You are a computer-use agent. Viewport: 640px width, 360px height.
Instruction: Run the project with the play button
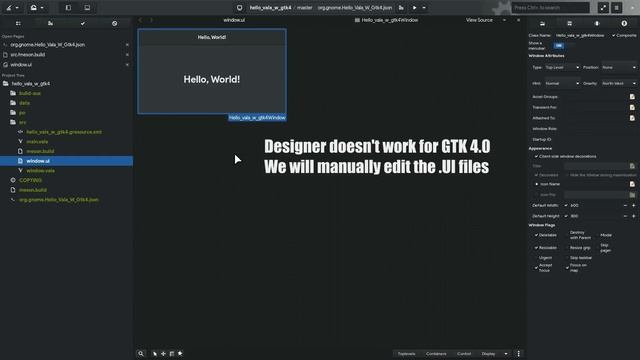coord(414,7)
